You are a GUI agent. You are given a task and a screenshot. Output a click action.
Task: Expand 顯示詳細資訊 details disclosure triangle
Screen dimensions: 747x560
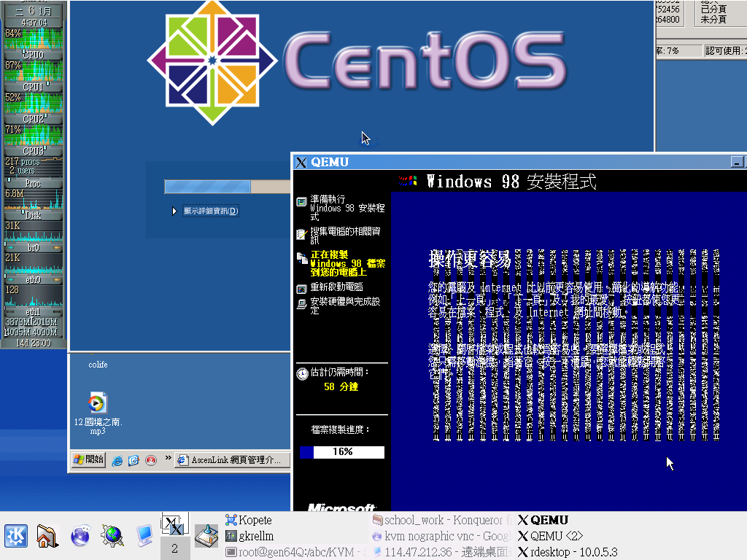coord(174,211)
